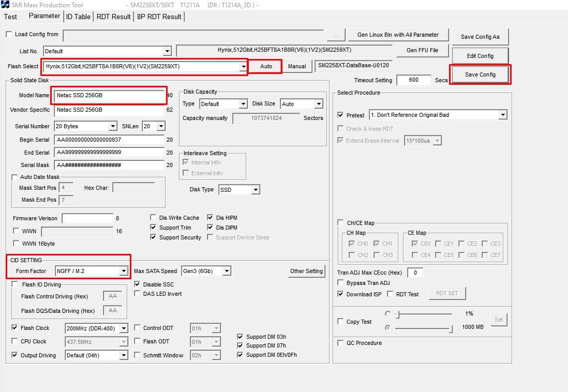Enable the CH/CE Map checkbox
Viewport: 568px width, 392px height.
(340, 222)
